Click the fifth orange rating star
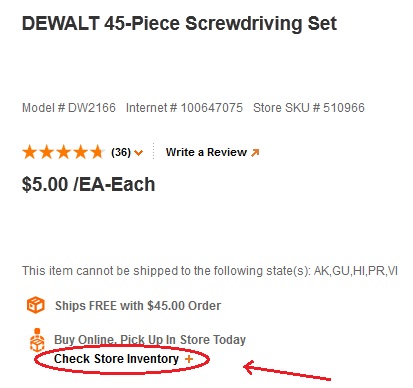413x388 pixels. click(97, 152)
